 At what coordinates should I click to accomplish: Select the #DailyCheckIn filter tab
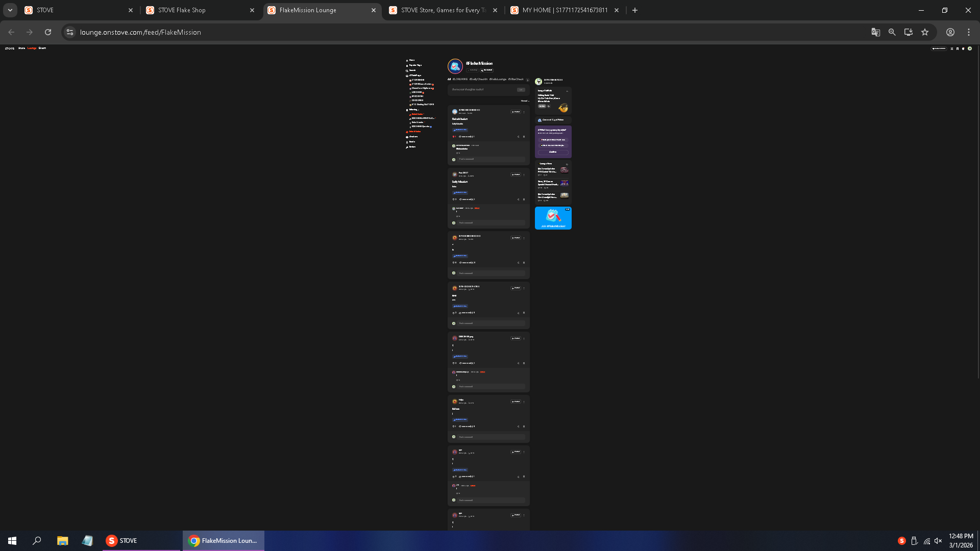click(x=478, y=80)
